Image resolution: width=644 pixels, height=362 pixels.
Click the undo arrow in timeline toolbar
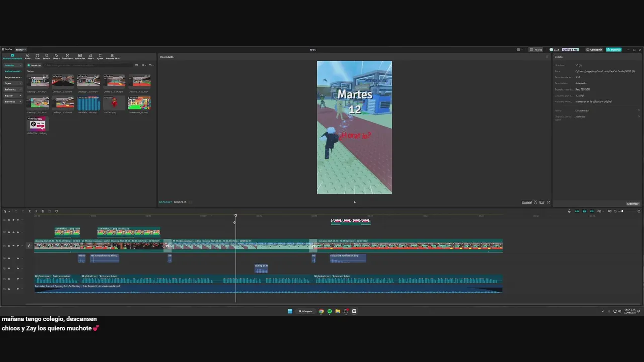pyautogui.click(x=16, y=211)
